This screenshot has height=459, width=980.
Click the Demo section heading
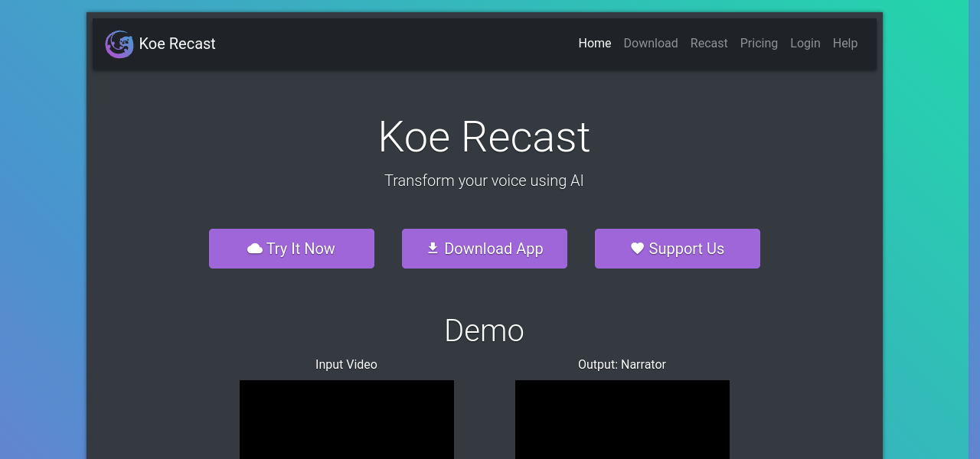[x=484, y=330]
